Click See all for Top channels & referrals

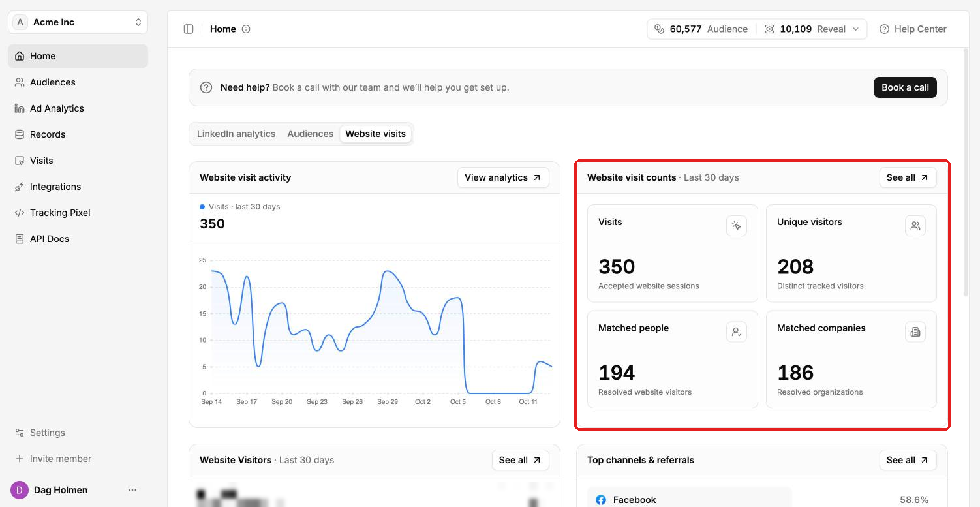908,460
